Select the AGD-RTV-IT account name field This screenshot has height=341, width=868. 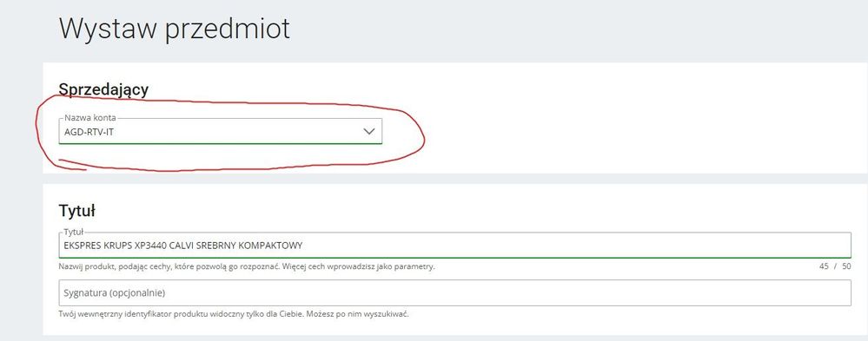click(221, 131)
